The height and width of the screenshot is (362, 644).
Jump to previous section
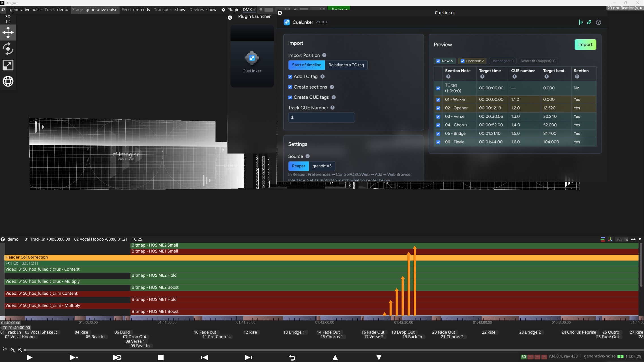coord(204,357)
